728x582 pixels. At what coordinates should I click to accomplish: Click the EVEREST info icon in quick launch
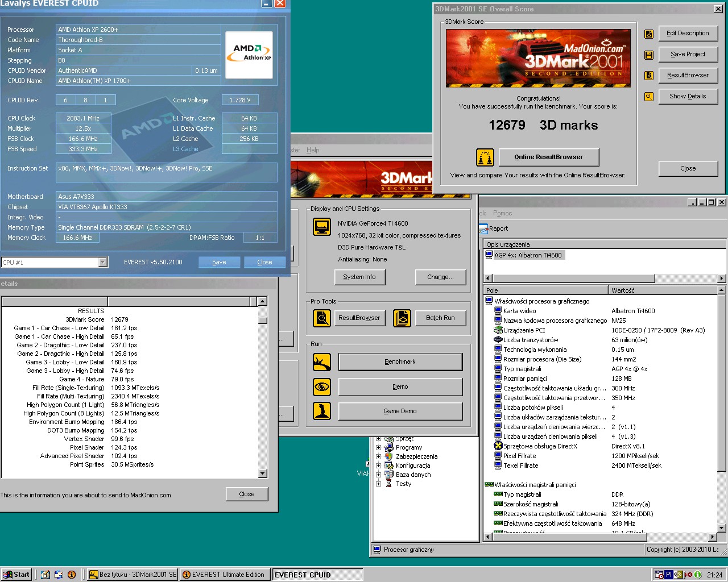[72, 575]
